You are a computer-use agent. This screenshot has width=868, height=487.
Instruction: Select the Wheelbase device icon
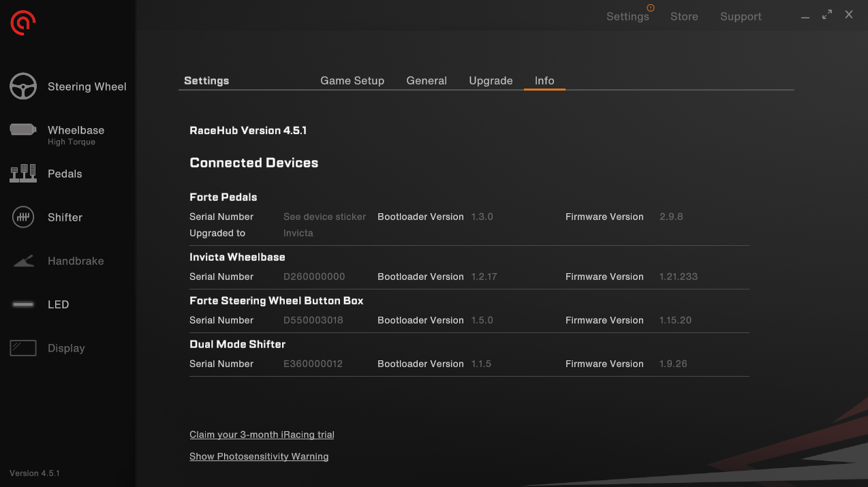[x=23, y=129]
